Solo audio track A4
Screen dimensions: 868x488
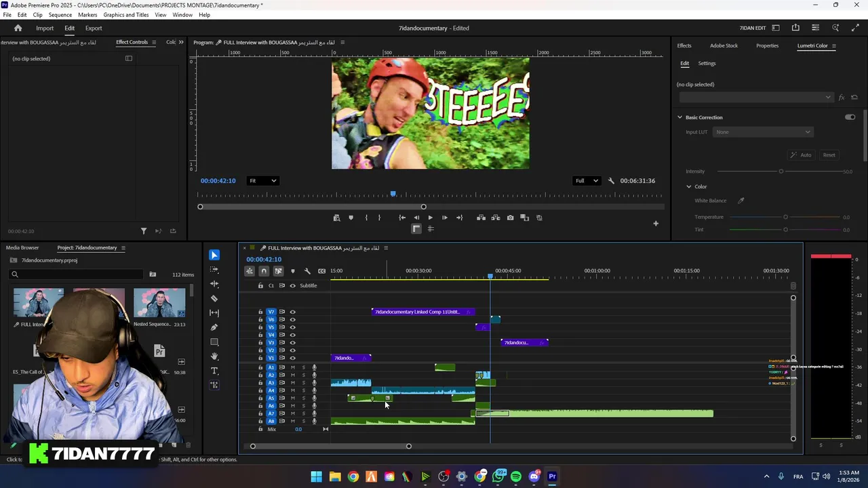pyautogui.click(x=303, y=390)
